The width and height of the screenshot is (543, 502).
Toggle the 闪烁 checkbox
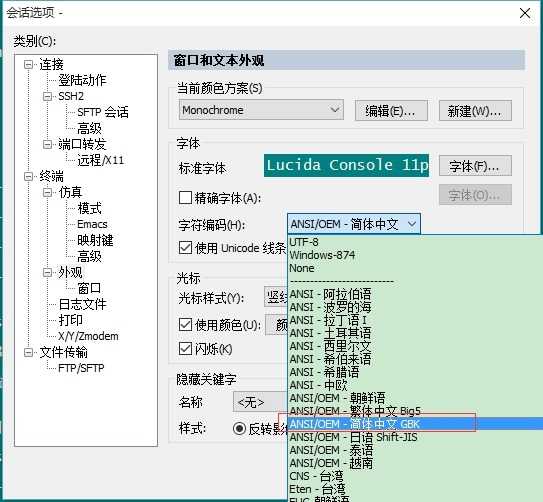[185, 349]
